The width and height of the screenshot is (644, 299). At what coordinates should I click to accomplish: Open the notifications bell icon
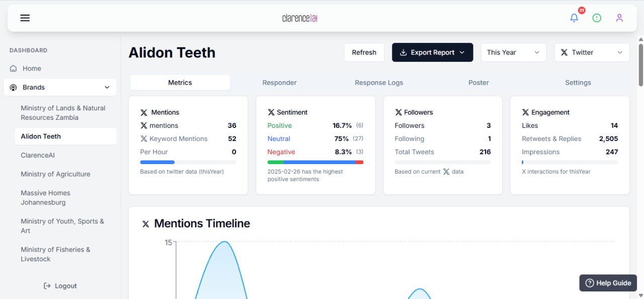[574, 18]
